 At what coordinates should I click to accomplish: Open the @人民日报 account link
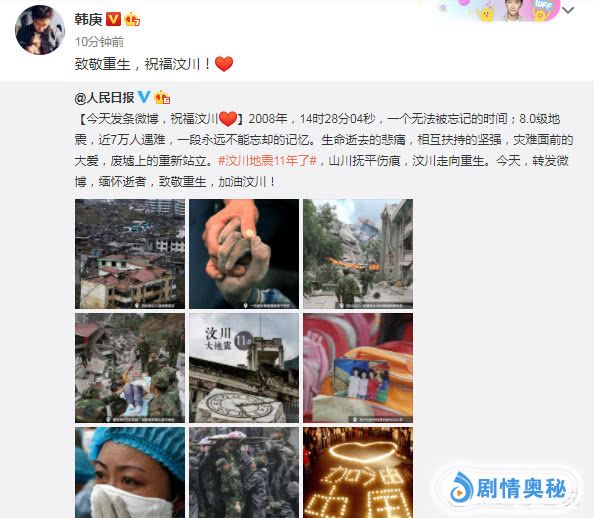[105, 98]
